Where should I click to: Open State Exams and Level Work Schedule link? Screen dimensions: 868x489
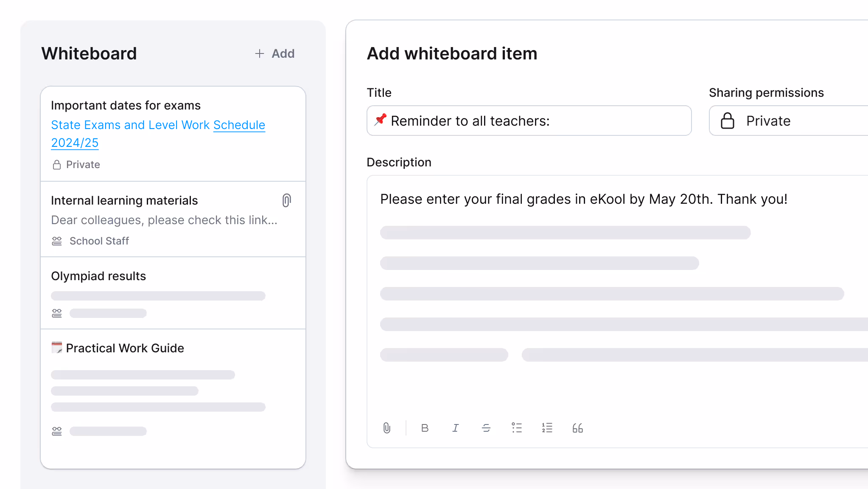tap(158, 125)
